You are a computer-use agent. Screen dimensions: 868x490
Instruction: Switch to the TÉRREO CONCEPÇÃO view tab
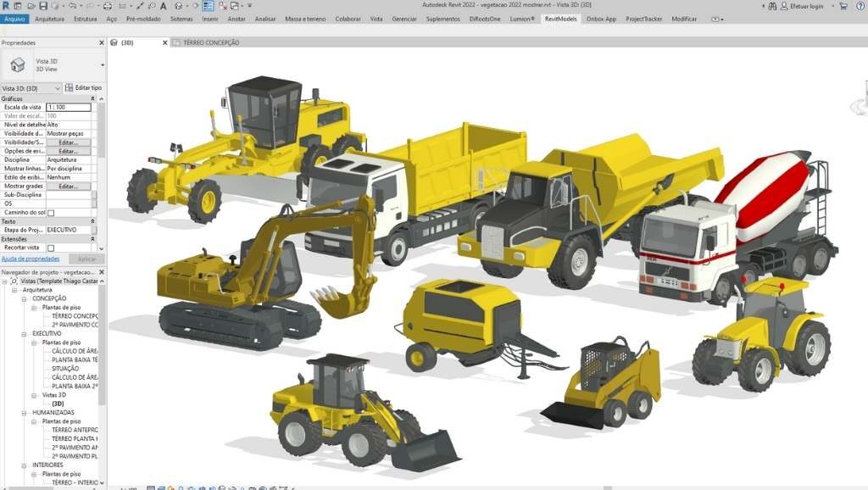[206, 42]
